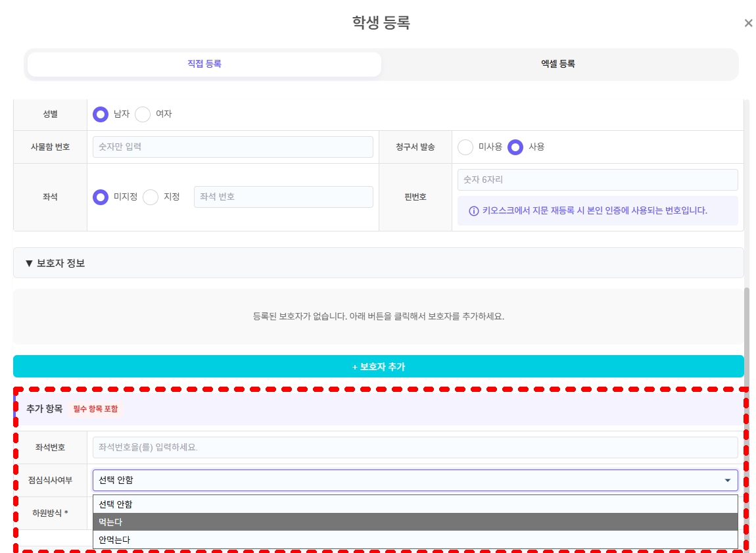
Task: Close the 학생 등록 dialog
Action: [x=748, y=22]
